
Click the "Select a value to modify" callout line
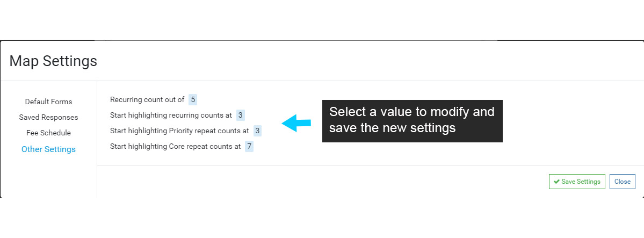coord(411,112)
